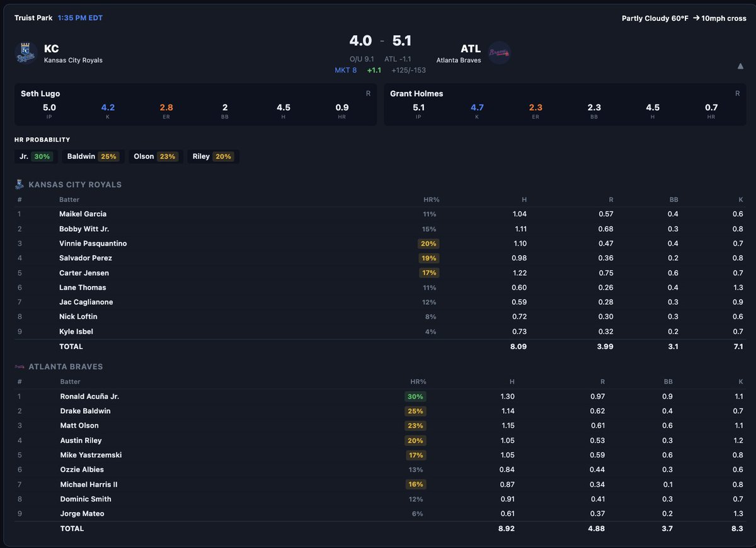Click the R handedness badge on Seth Lugo's card
756x548 pixels.
pyautogui.click(x=367, y=93)
